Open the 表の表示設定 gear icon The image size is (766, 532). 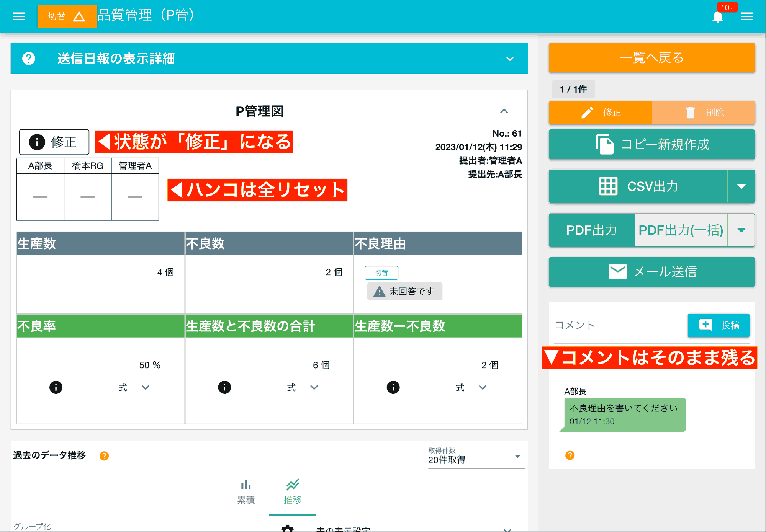(x=286, y=529)
